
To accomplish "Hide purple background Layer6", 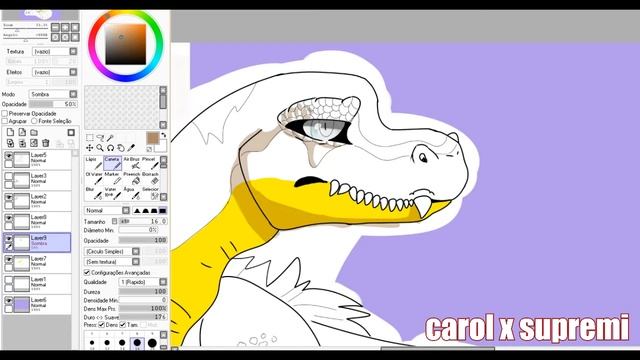I will coord(8,300).
